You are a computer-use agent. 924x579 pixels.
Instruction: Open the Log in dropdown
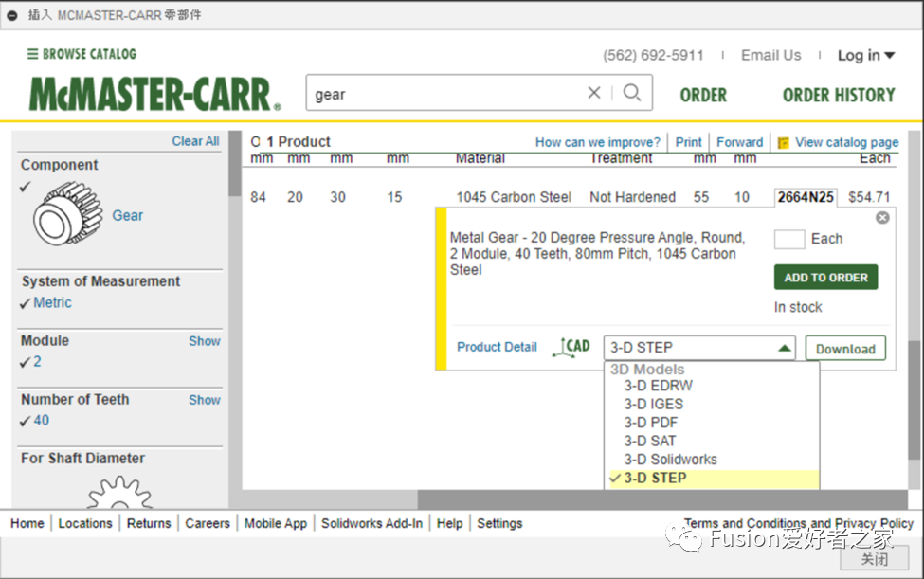coord(866,55)
